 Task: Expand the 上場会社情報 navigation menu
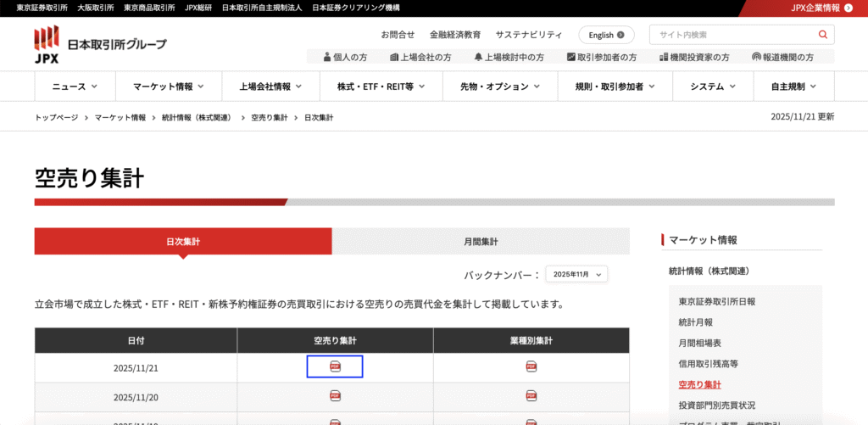271,87
